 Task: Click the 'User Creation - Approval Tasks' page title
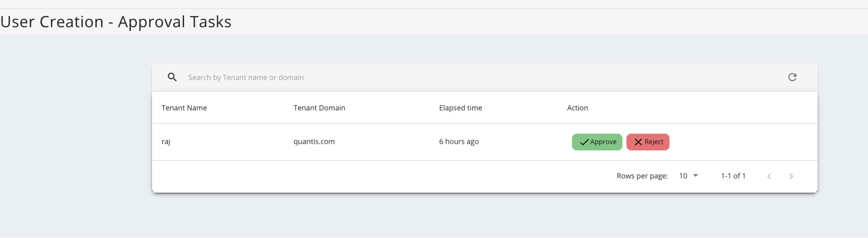click(x=116, y=22)
